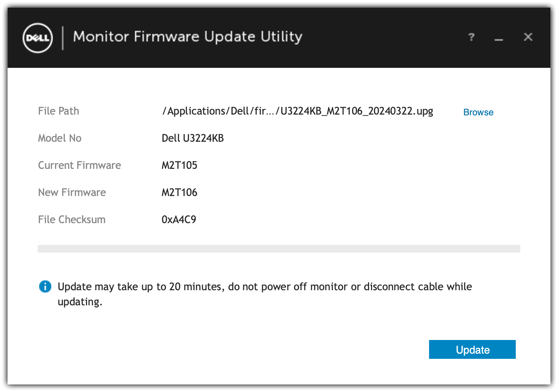Close the Monitor Firmware Update Utility
The height and width of the screenshot is (392, 558).
tap(528, 37)
